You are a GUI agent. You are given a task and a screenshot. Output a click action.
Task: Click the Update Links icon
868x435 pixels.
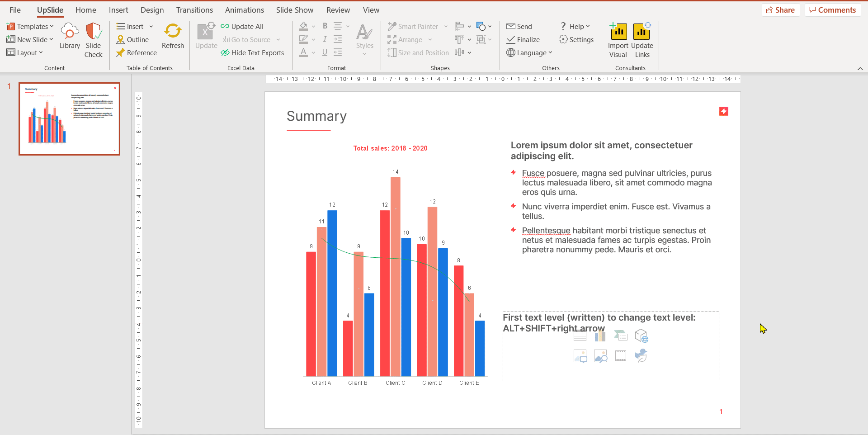[642, 40]
